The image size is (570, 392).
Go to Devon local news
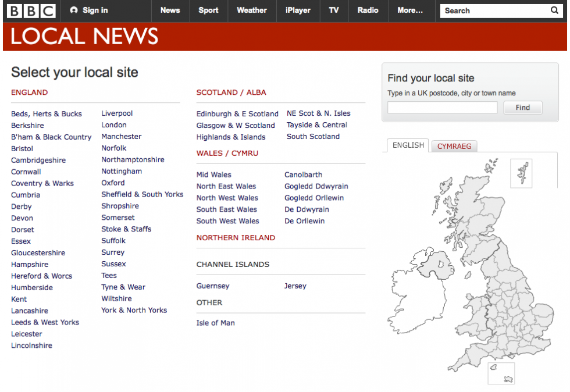click(x=22, y=218)
